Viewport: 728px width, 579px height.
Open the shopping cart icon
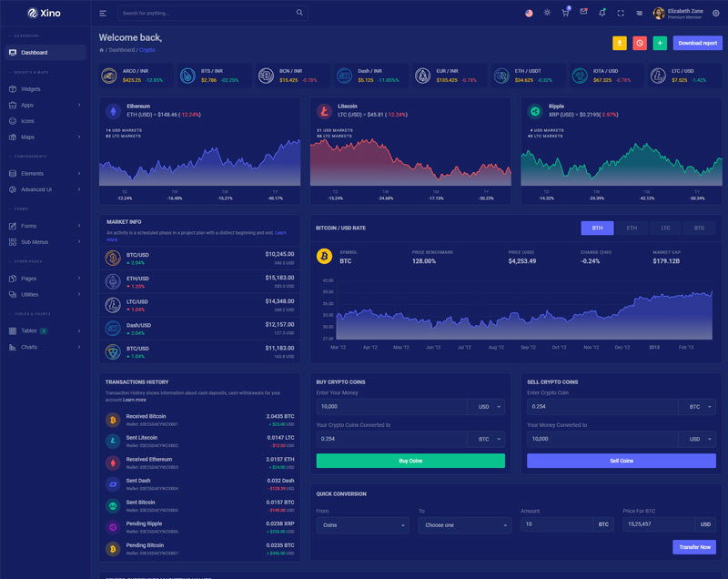tap(565, 13)
